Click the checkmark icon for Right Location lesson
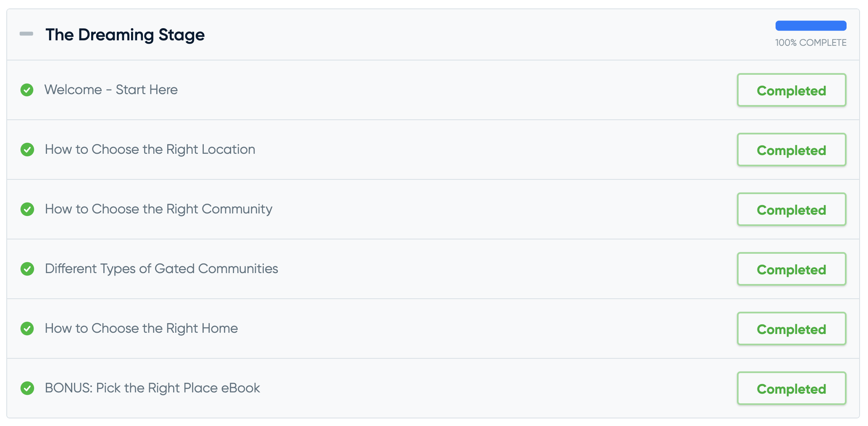This screenshot has width=868, height=426. (x=27, y=150)
